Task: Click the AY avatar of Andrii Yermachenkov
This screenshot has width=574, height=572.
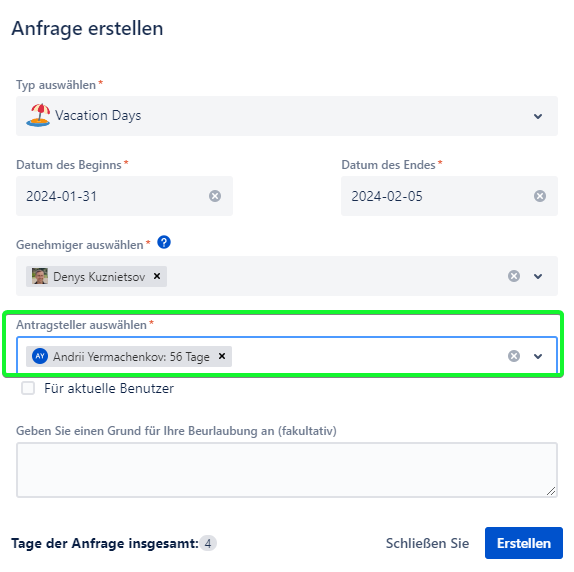Action: [x=40, y=356]
